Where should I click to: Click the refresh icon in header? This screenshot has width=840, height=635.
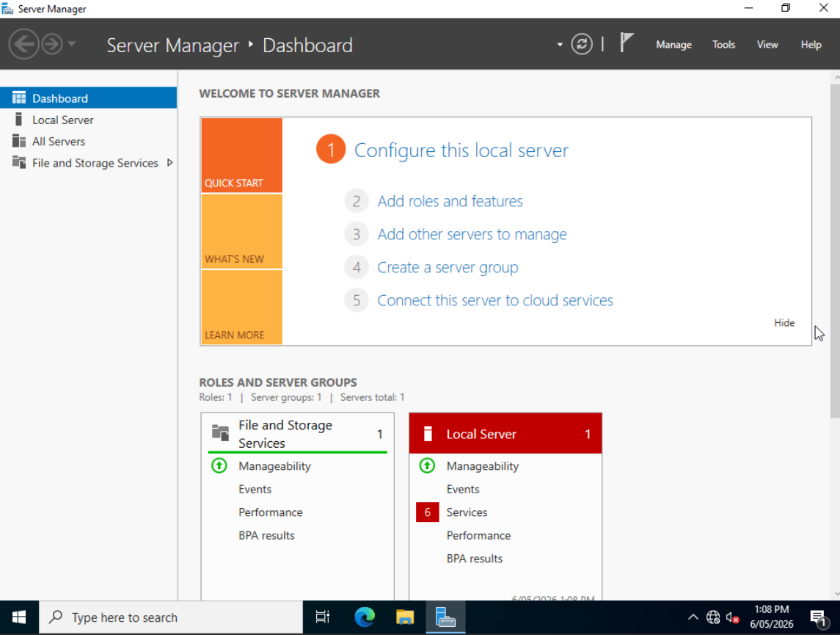(582, 44)
